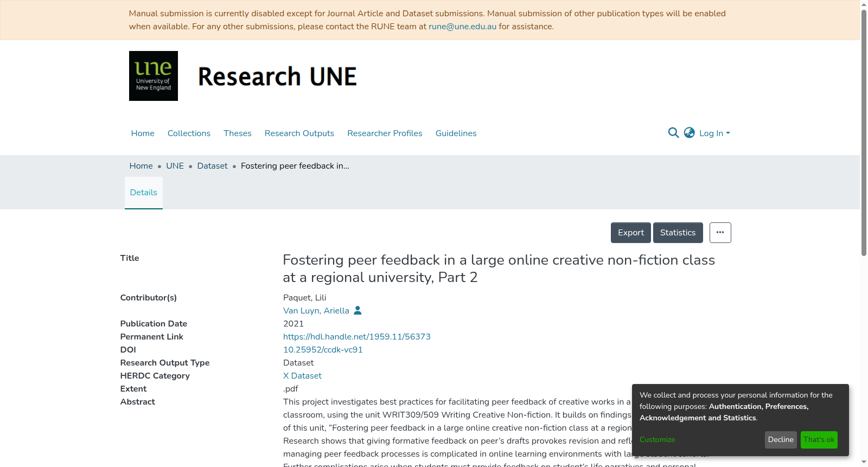Click the page vertical scrollbar thumb
The width and height of the screenshot is (868, 467).
[864, 133]
